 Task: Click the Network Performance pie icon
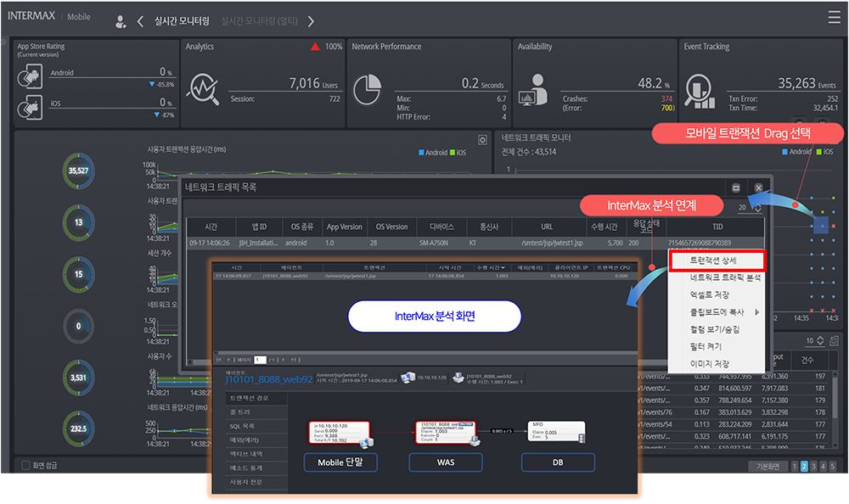click(x=367, y=90)
